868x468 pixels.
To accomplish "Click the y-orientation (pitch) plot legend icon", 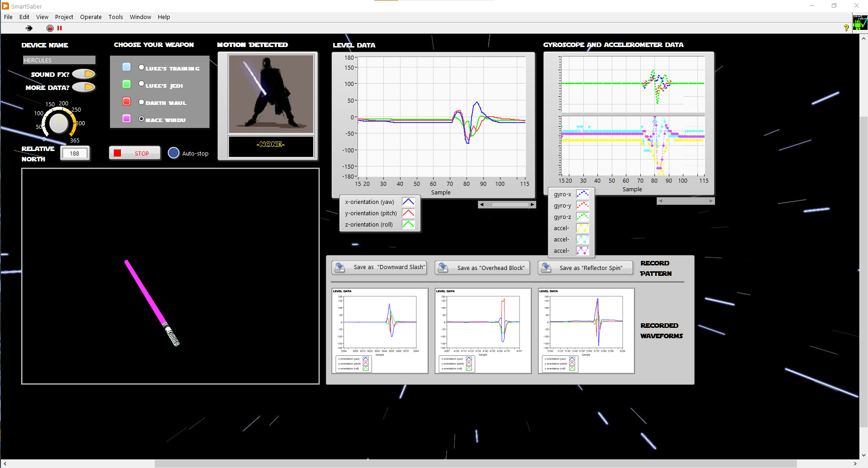I will tap(408, 213).
